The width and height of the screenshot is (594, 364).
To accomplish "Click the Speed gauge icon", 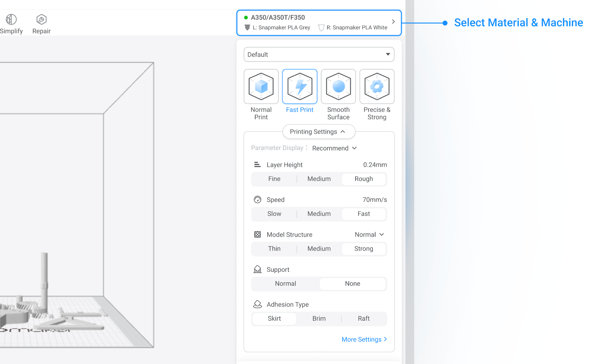I will 257,200.
